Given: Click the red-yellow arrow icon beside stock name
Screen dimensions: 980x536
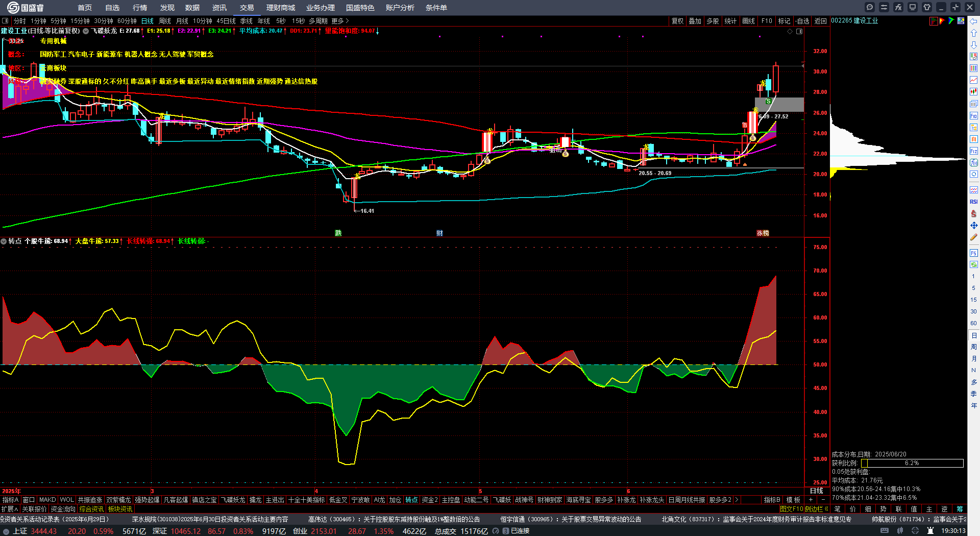Looking at the screenshot, I should pyautogui.click(x=943, y=21).
